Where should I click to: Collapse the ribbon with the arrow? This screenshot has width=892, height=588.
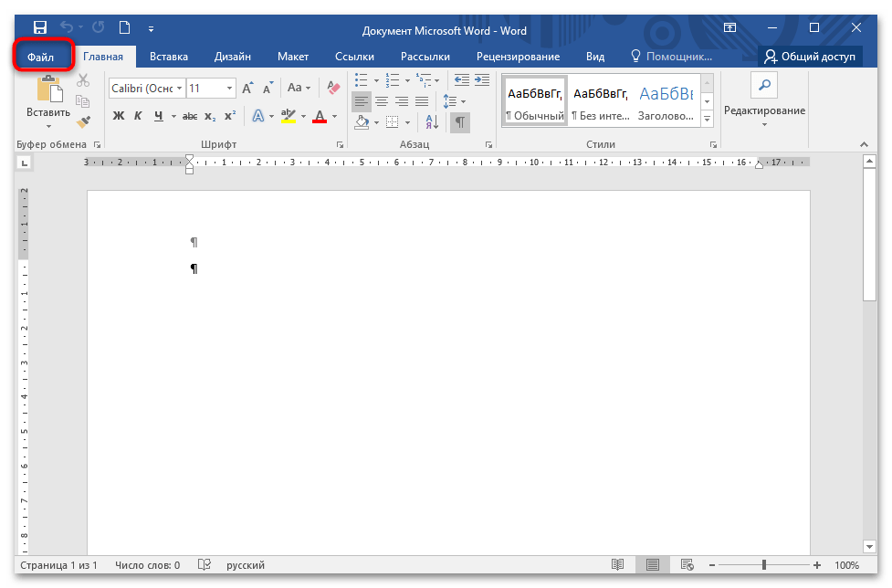864,144
